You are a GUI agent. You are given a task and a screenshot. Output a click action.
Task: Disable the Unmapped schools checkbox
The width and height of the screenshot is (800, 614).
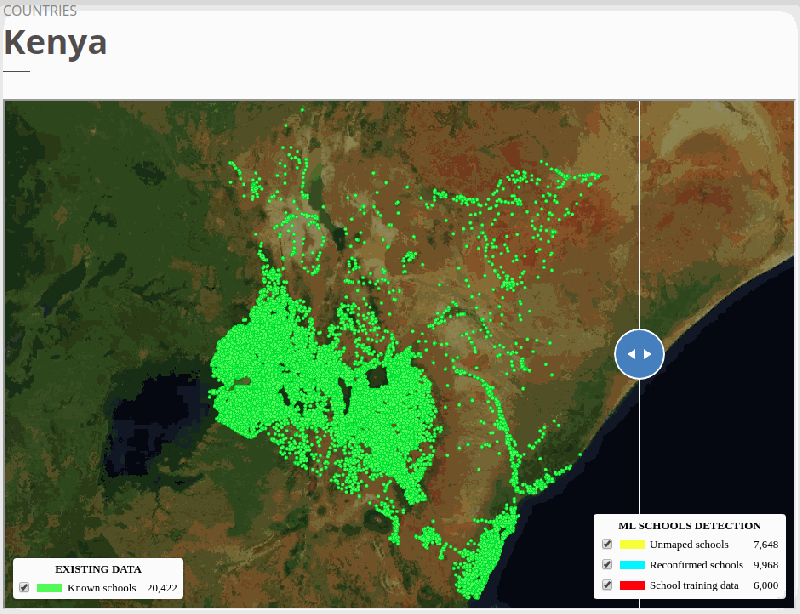coord(605,543)
